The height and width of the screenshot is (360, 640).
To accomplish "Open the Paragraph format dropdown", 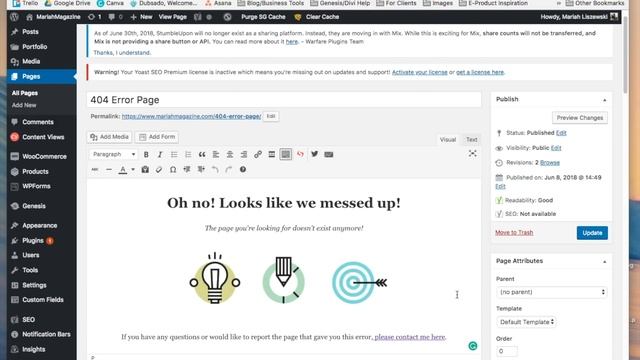I will pyautogui.click(x=113, y=154).
